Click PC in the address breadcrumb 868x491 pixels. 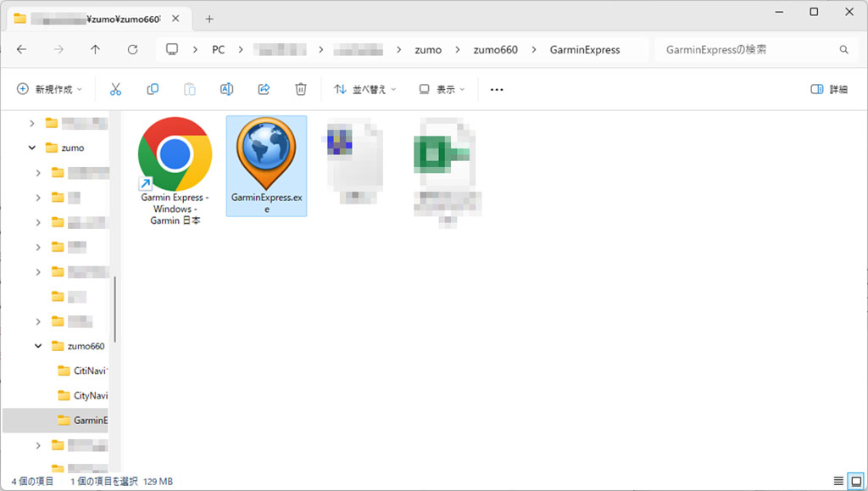[218, 50]
